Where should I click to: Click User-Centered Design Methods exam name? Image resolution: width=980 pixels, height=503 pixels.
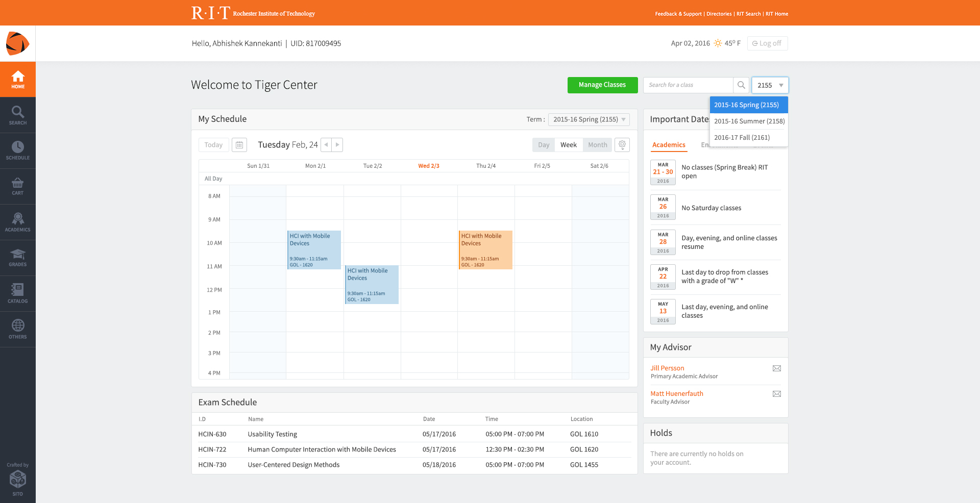(x=293, y=465)
